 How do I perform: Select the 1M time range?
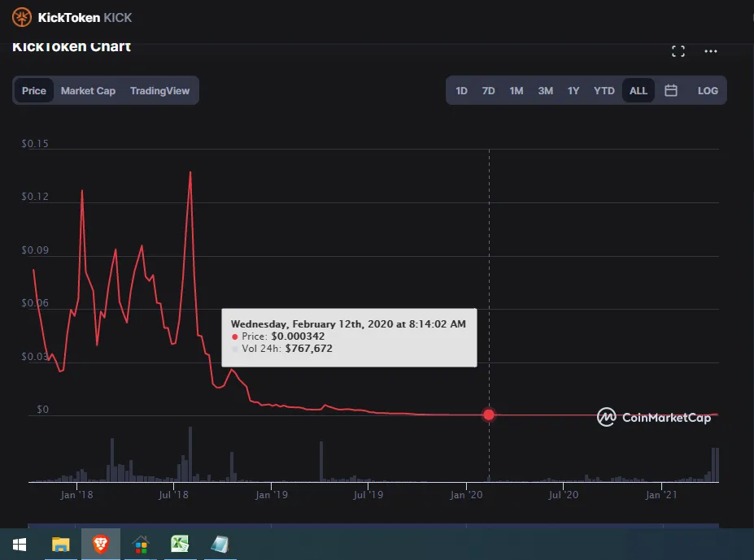click(516, 90)
